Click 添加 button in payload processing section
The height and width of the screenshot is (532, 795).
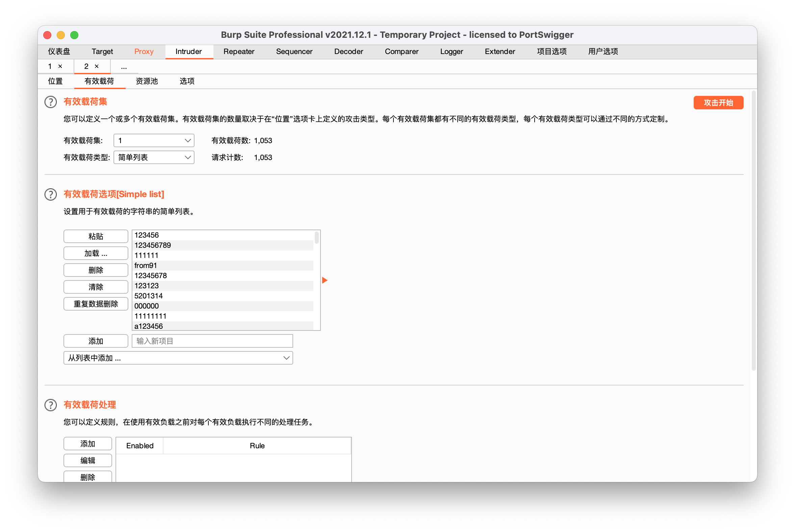(87, 444)
